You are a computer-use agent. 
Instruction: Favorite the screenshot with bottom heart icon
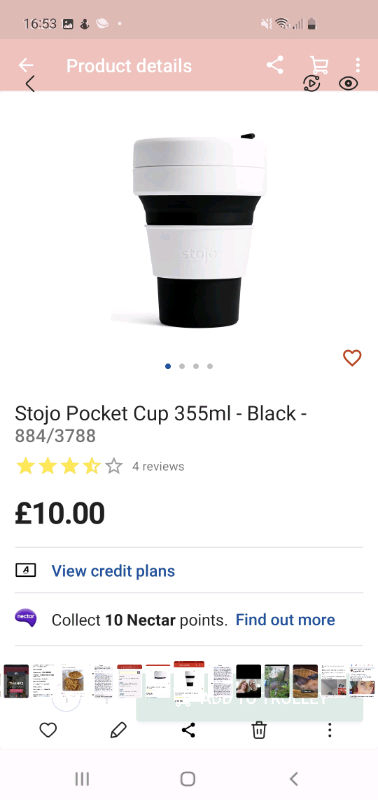pos(48,731)
